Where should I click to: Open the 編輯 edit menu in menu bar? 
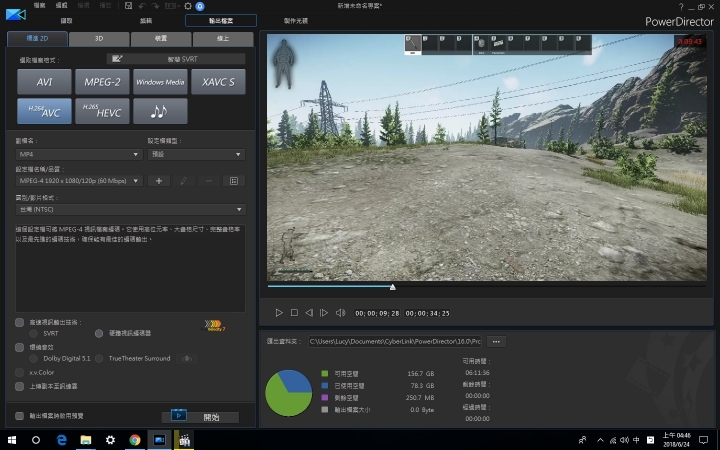point(61,6)
